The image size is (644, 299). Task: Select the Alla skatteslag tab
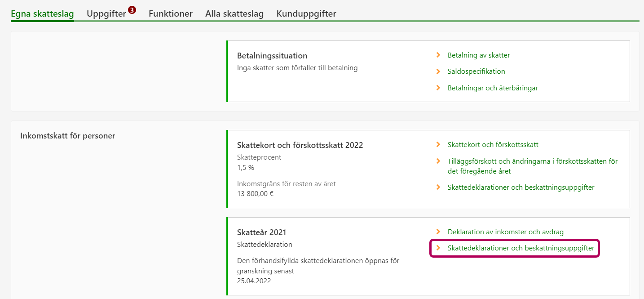point(234,14)
